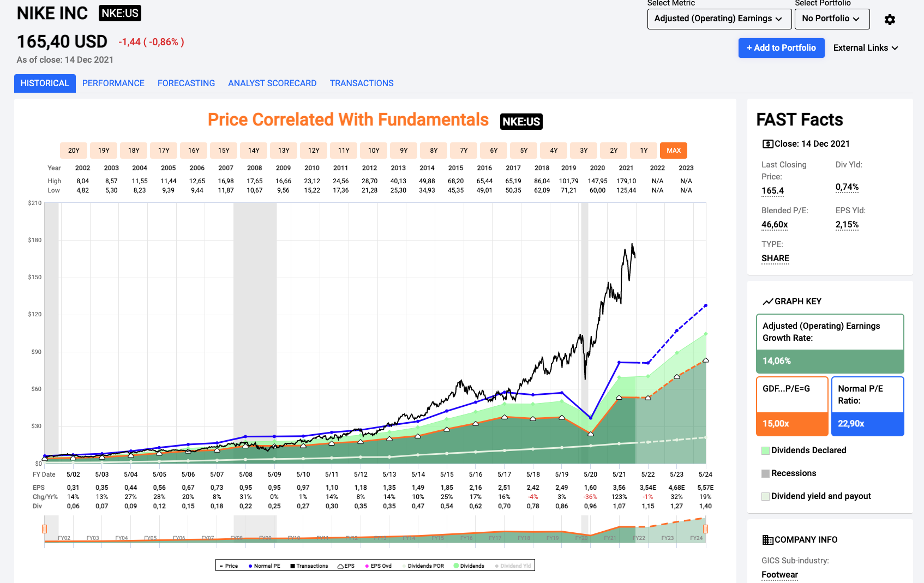The image size is (924, 583).
Task: Toggle the EPS triangle legend marker
Action: pos(340,566)
